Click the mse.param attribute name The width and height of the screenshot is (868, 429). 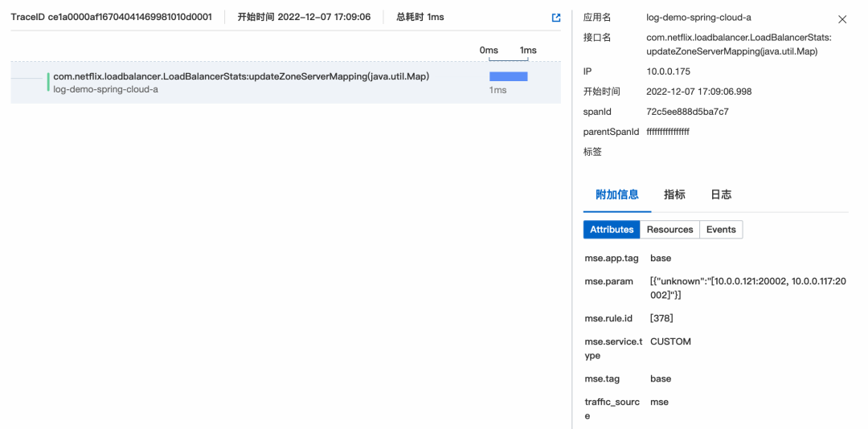pos(609,281)
